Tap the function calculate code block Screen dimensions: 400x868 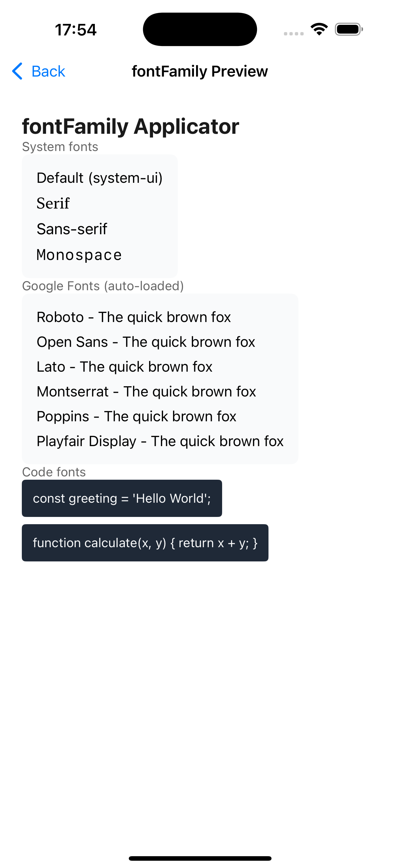145,543
